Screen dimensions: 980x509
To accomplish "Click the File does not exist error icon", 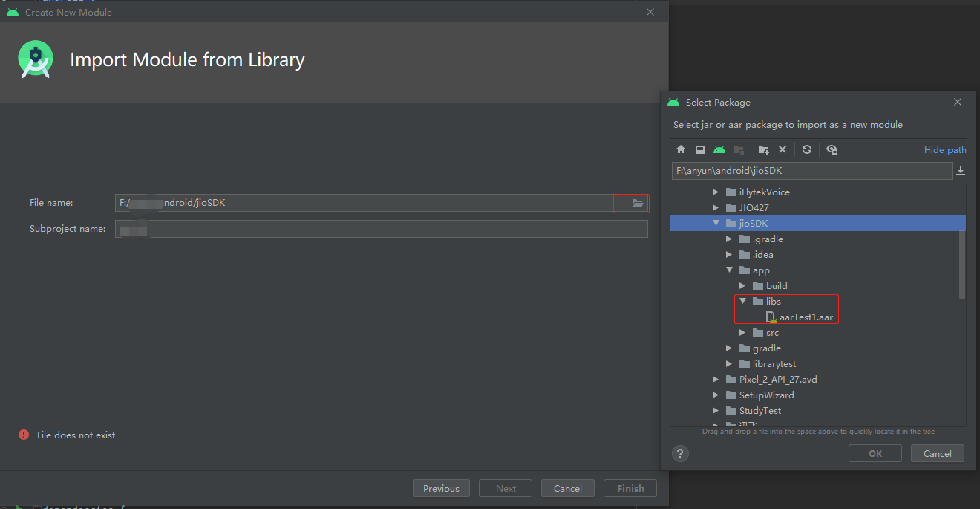I will coord(24,435).
